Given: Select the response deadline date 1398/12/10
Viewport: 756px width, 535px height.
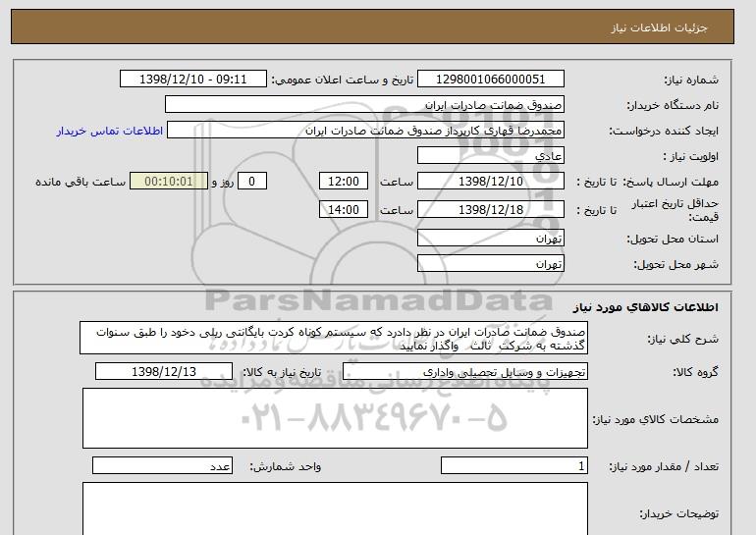Looking at the screenshot, I should pos(491,182).
